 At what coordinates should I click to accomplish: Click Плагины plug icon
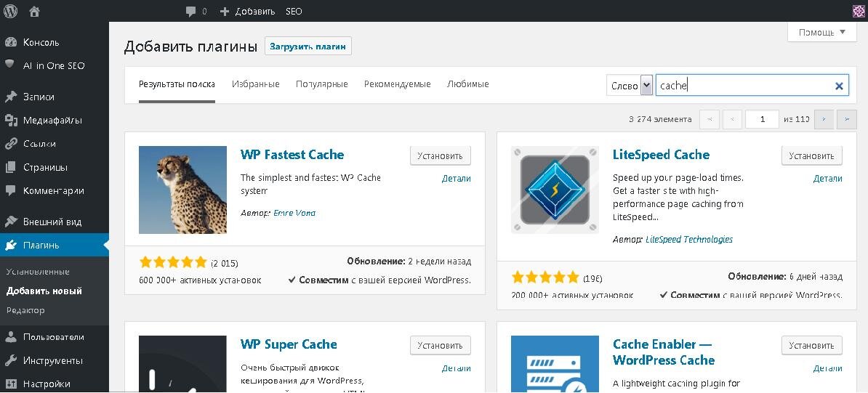coord(10,246)
